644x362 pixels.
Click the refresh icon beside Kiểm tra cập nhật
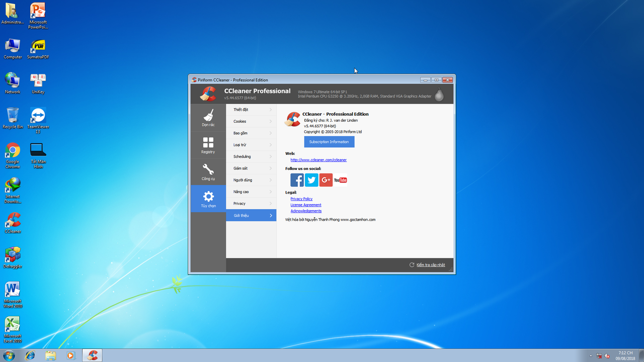pos(412,265)
